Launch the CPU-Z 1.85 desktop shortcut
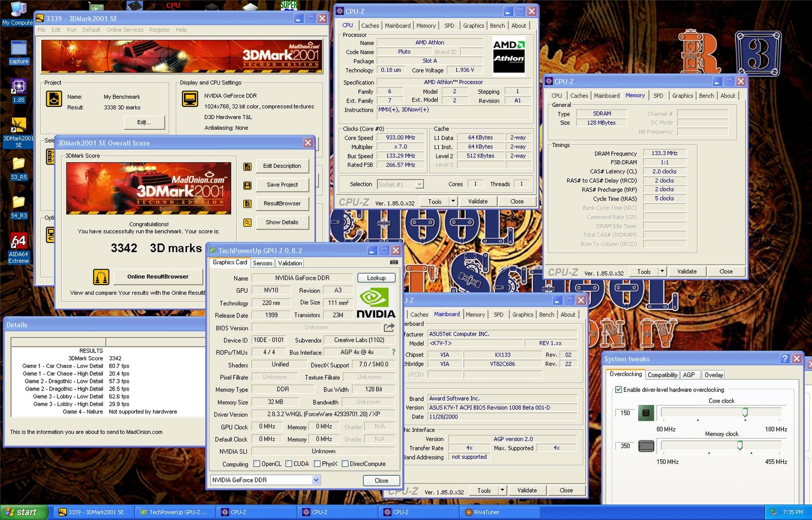Viewport: 812px width, 520px height. tap(19, 91)
